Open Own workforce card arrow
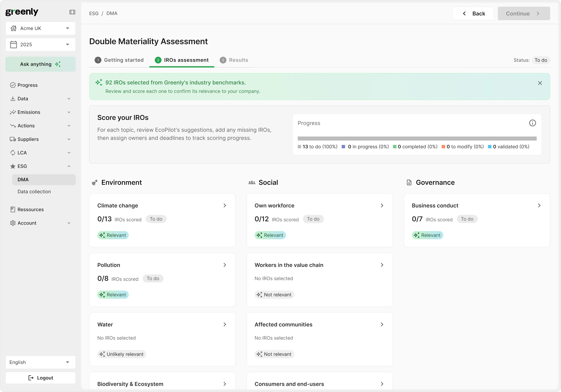This screenshot has height=392, width=561. click(x=382, y=206)
